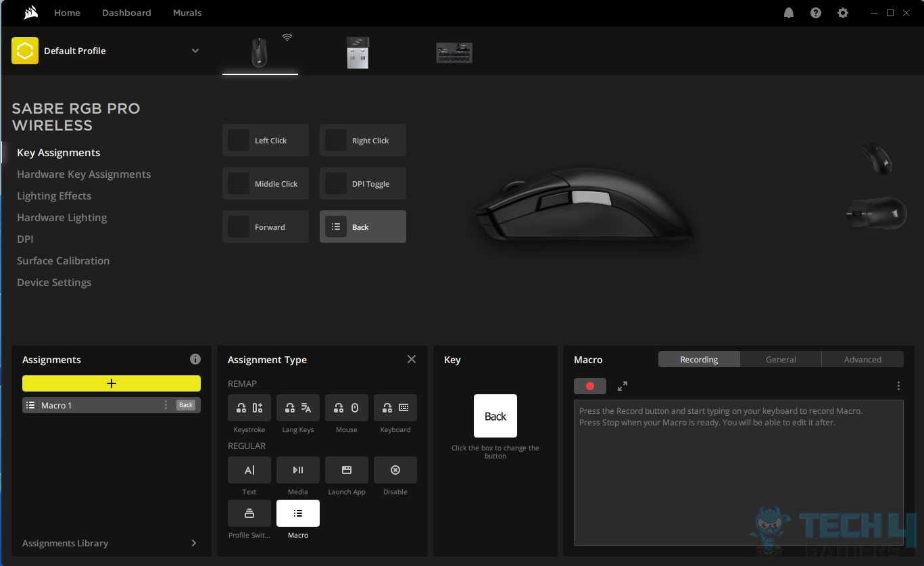Choose the Lang Keys remap type
Image resolution: width=924 pixels, height=566 pixels.
298,408
